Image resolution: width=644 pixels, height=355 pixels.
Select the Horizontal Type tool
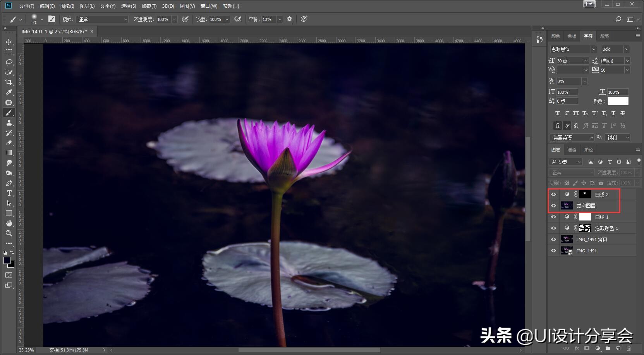tap(9, 193)
